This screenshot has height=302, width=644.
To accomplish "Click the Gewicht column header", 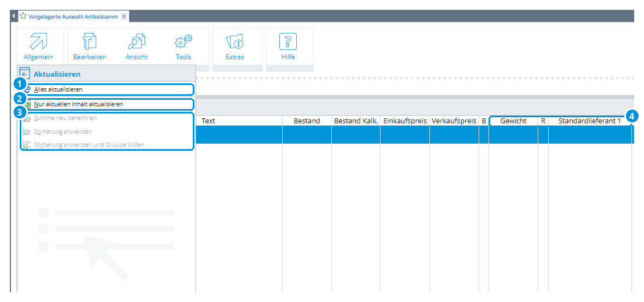I will [514, 121].
